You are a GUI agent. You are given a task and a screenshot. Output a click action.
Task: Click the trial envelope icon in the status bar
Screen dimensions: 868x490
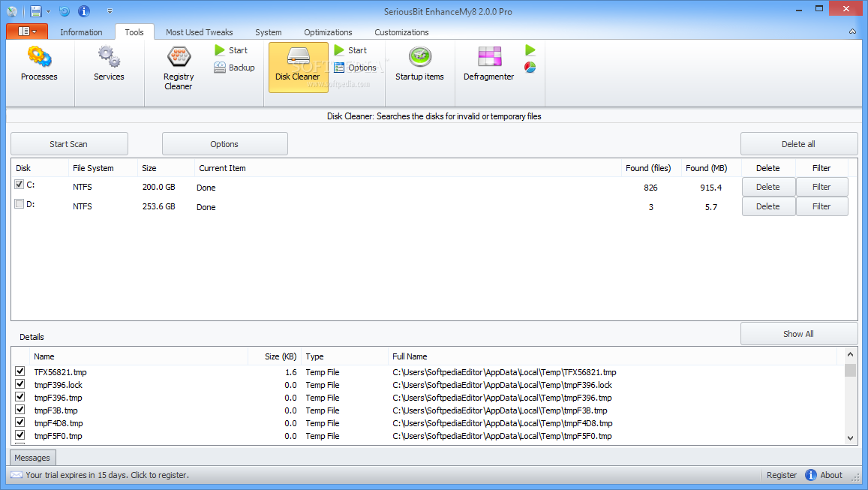(17, 475)
